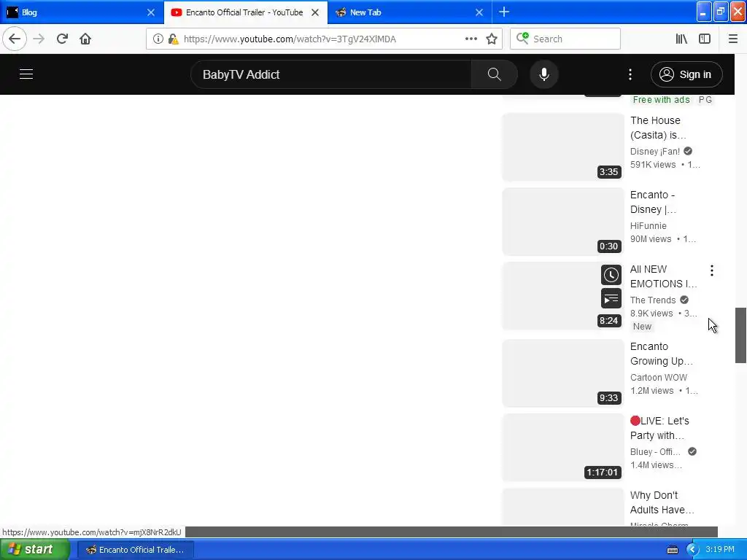Image resolution: width=747 pixels, height=560 pixels.
Task: Expand hidden system tray icons arrow
Action: (692, 550)
